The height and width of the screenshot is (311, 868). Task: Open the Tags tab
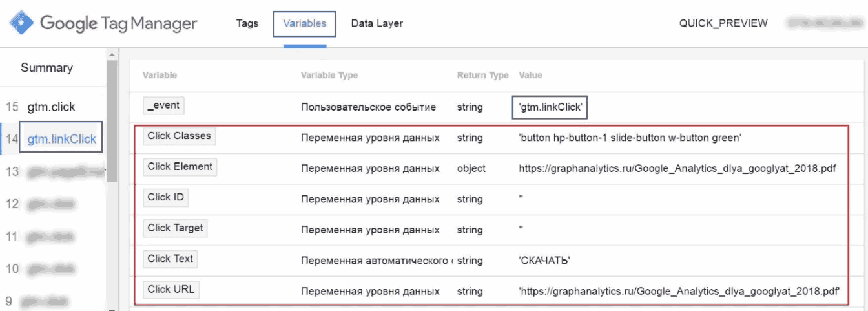(x=247, y=23)
